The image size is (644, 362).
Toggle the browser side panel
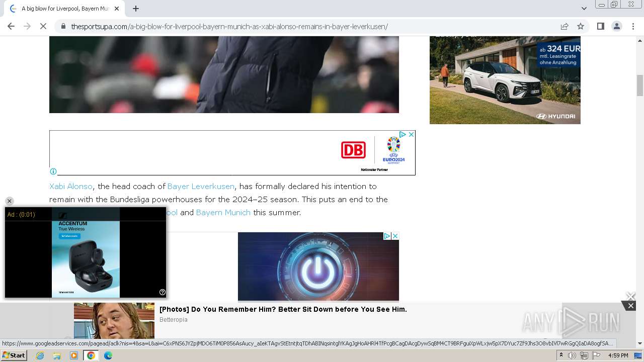tap(600, 26)
